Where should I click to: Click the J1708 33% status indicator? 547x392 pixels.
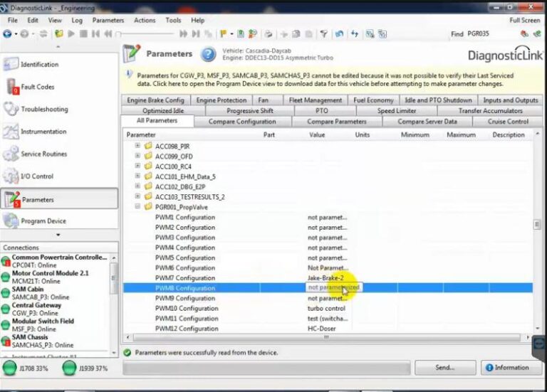pos(26,369)
